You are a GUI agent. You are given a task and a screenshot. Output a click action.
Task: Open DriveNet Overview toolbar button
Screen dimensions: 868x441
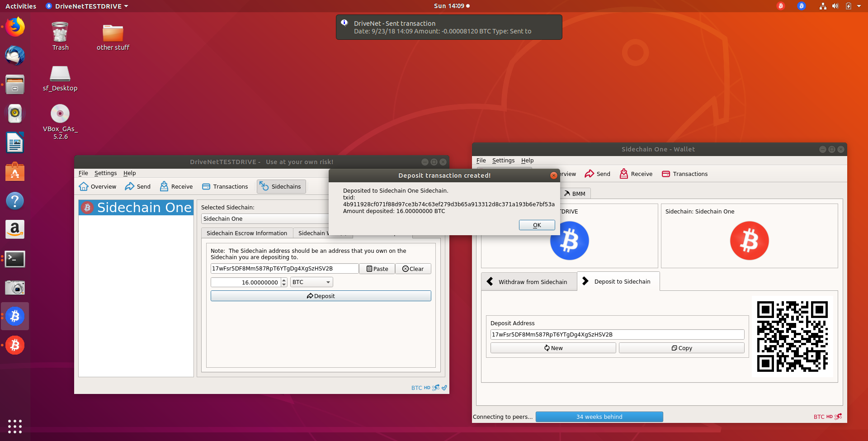click(x=98, y=186)
